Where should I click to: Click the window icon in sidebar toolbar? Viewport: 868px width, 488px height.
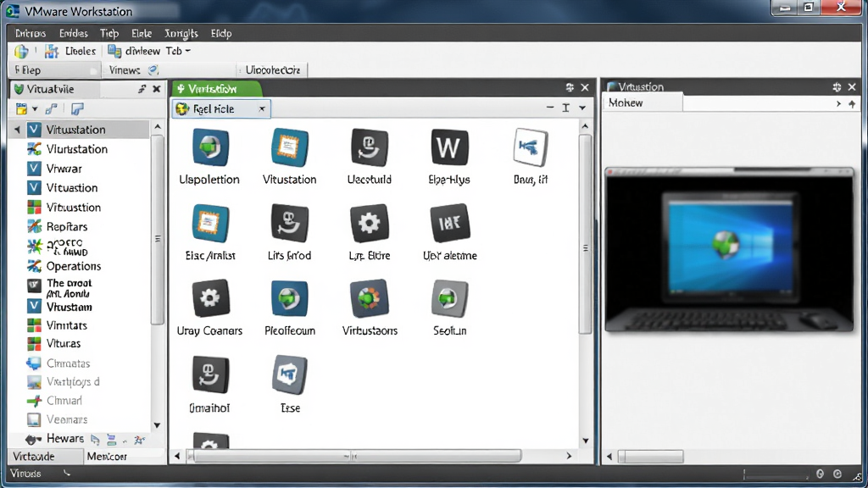point(77,109)
